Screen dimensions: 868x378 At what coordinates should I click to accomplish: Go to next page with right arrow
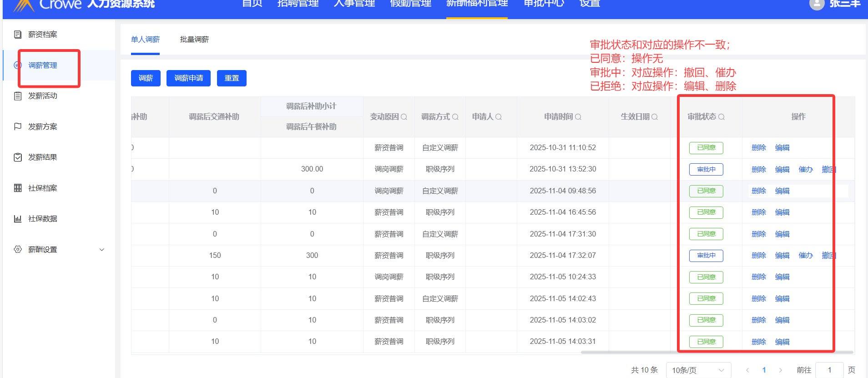781,370
